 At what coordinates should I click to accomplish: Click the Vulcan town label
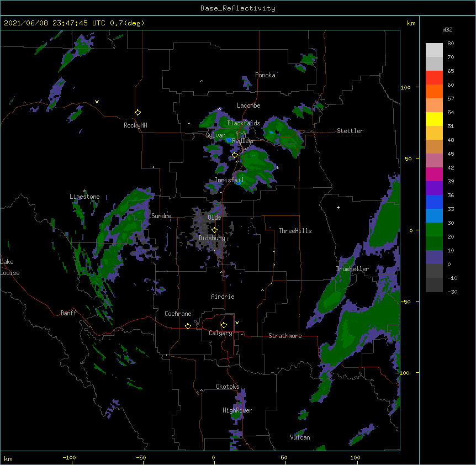(300, 437)
